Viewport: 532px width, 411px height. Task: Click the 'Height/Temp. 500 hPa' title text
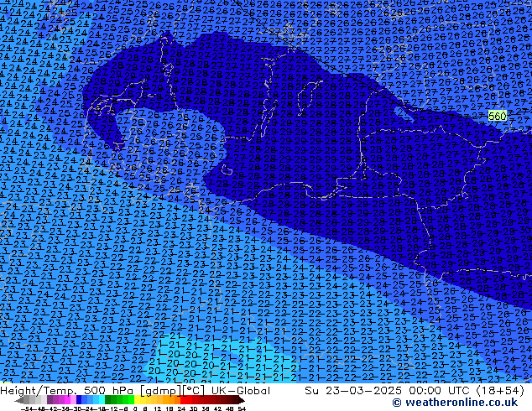[69, 391]
